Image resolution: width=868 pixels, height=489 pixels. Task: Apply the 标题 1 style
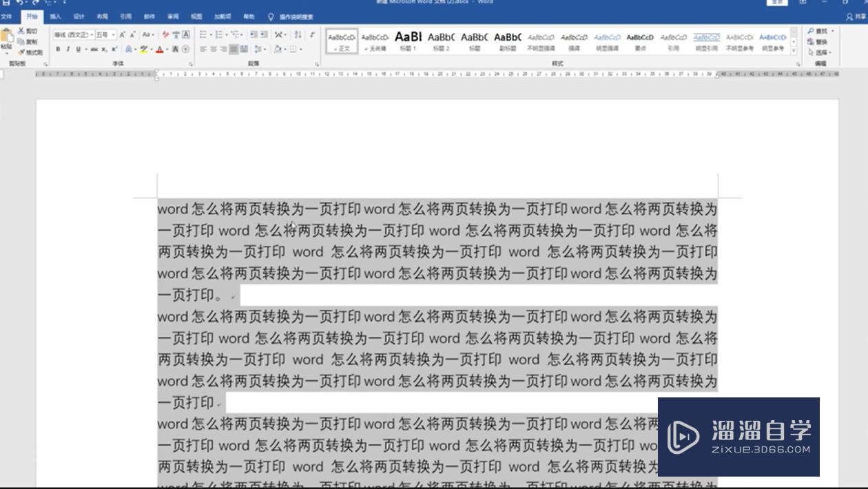pyautogui.click(x=406, y=41)
